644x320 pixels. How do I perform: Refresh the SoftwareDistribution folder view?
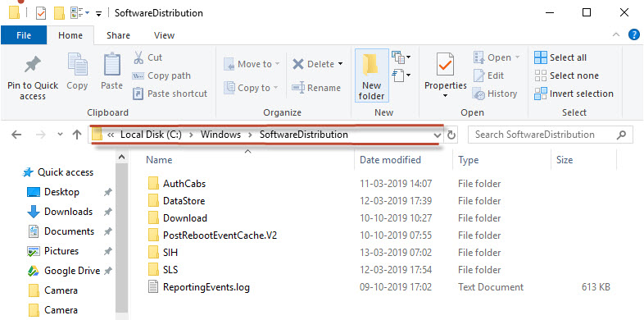coord(451,135)
